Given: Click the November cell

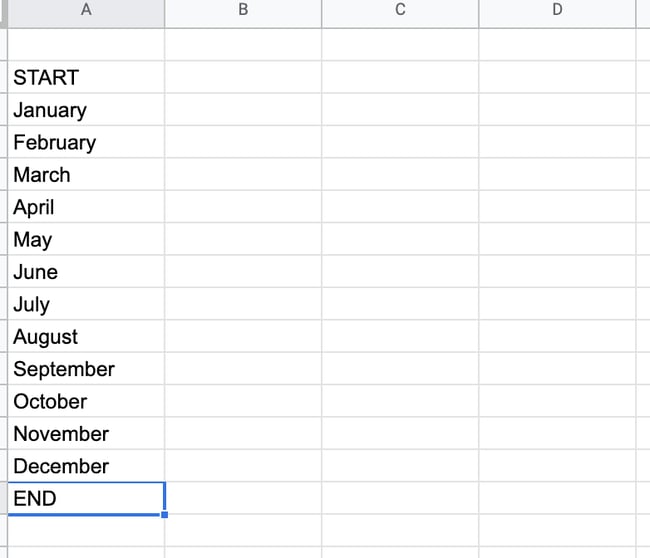Looking at the screenshot, I should pos(85,434).
